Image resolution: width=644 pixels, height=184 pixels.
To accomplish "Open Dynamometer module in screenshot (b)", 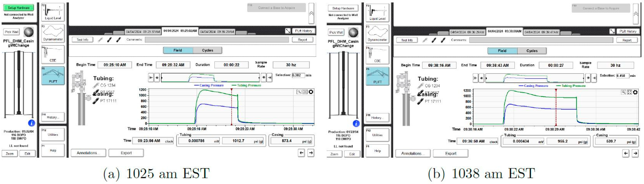I will (377, 34).
